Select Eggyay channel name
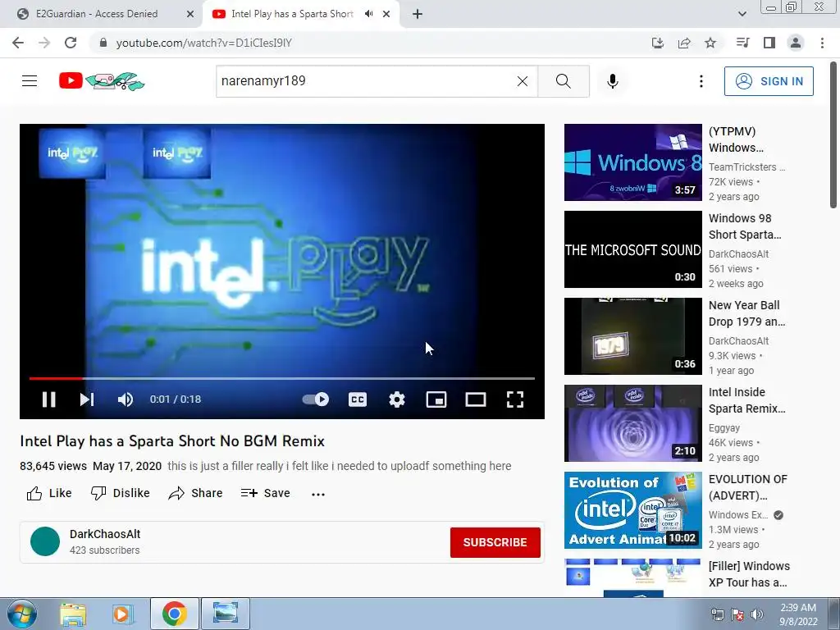The image size is (840, 630). (x=724, y=428)
